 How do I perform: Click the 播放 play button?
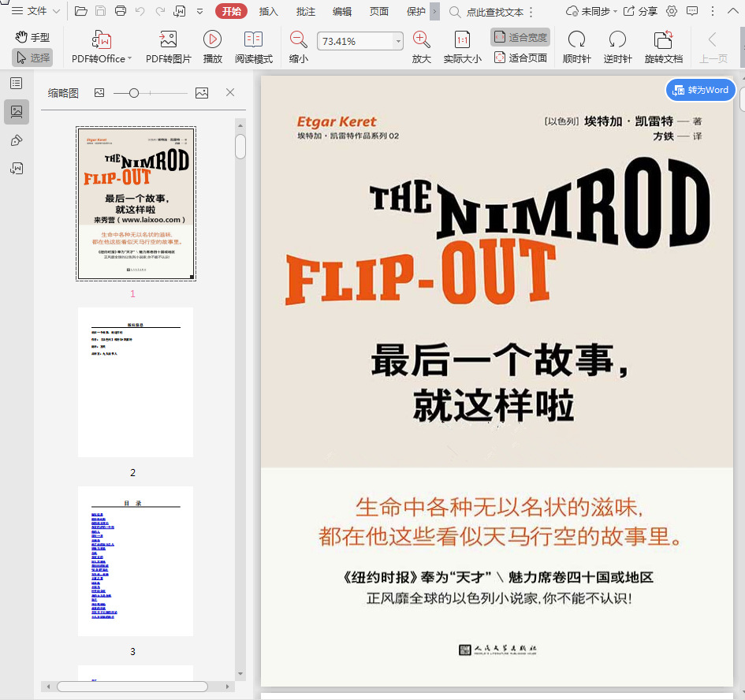click(212, 47)
